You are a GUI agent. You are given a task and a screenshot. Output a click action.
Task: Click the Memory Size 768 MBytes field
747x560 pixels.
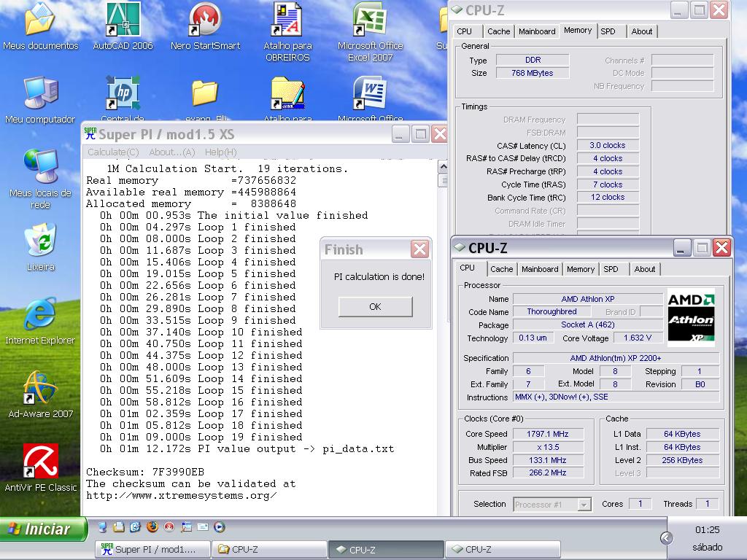[533, 73]
